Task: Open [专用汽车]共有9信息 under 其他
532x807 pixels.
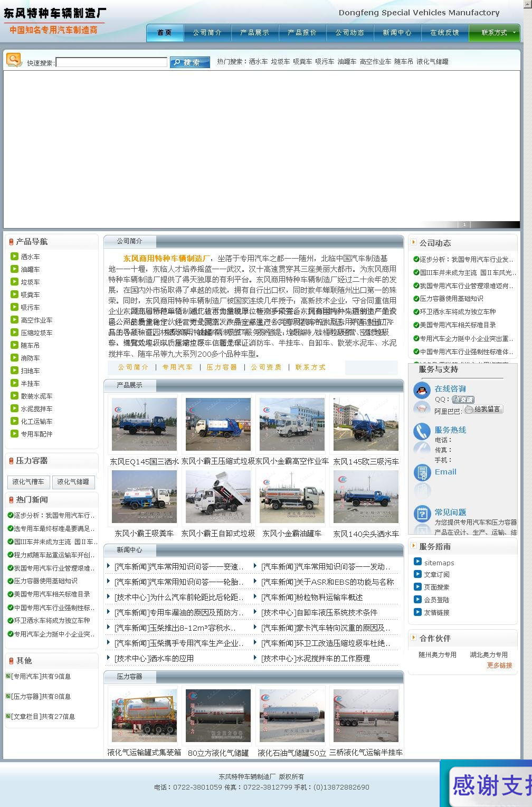Action: pos(41,677)
